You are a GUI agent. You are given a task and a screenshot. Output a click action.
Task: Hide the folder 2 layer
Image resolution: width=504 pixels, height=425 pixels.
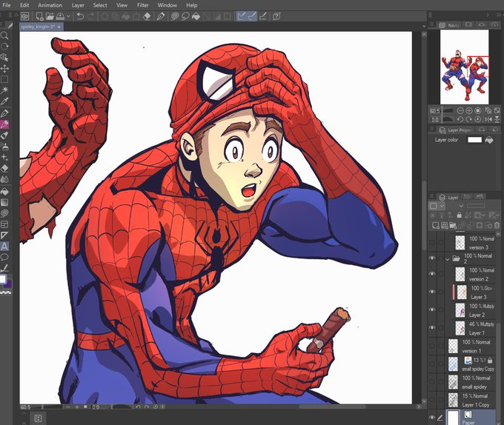click(x=432, y=258)
